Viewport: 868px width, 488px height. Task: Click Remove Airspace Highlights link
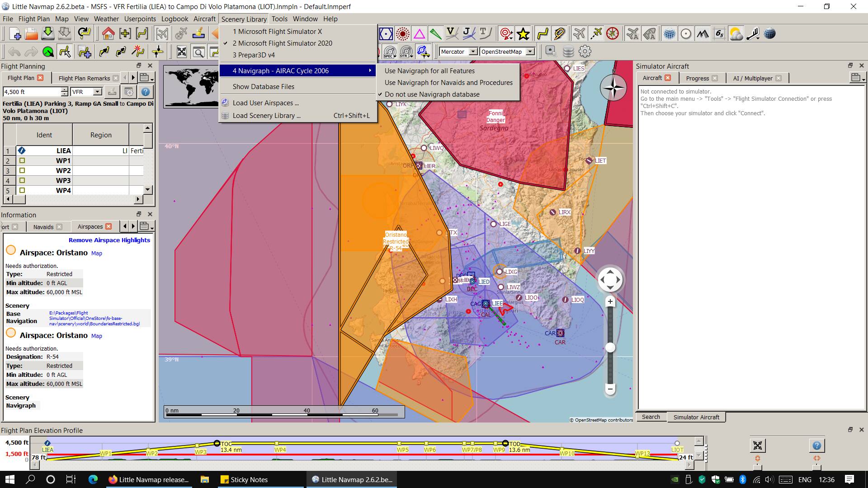pos(109,240)
